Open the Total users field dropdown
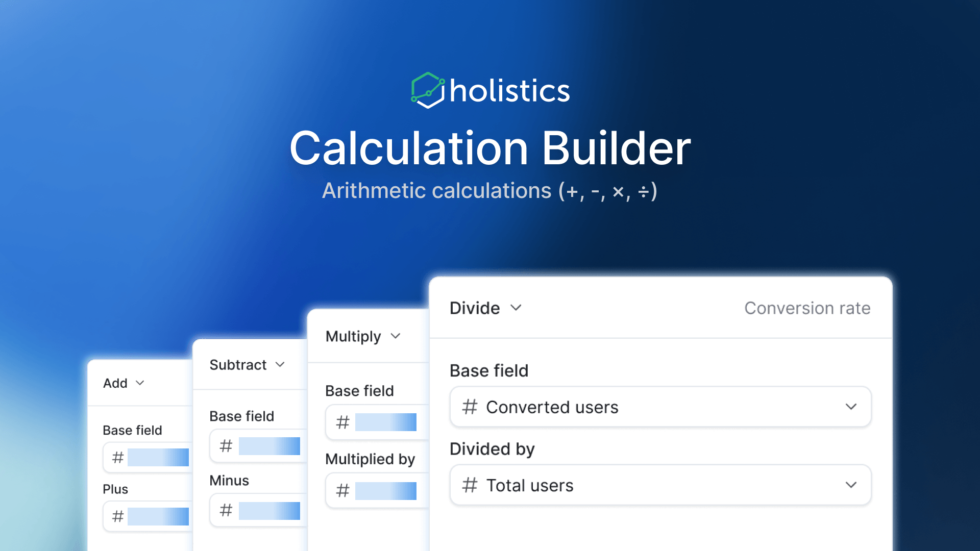 coord(851,485)
